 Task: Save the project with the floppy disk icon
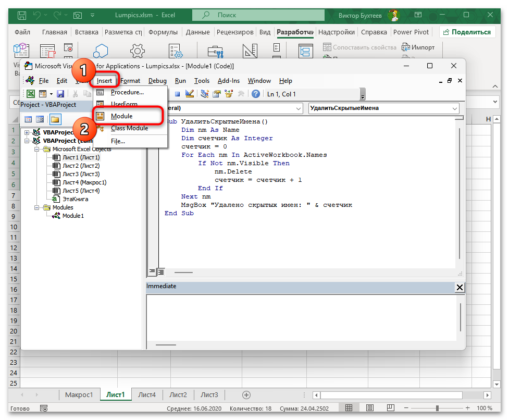click(60, 94)
